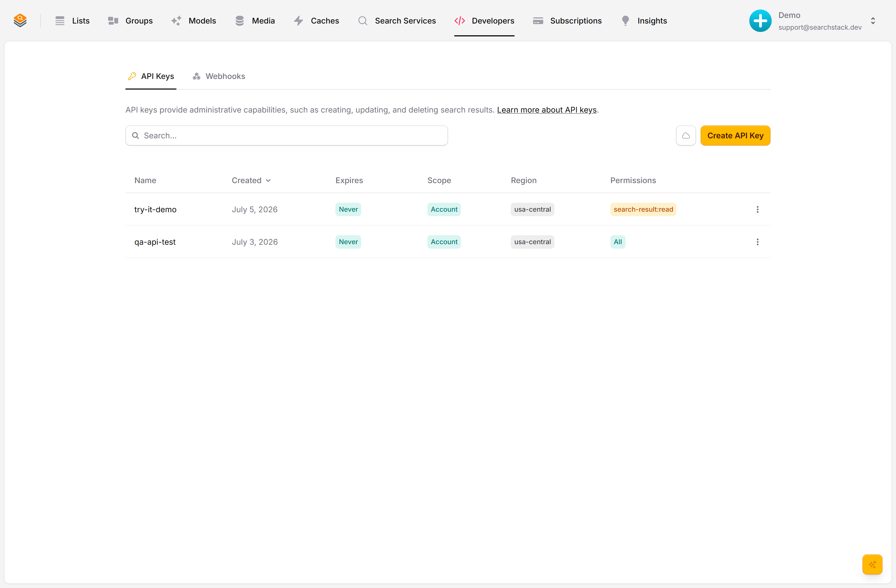Sort by the Created column
The height and width of the screenshot is (588, 896).
(251, 180)
